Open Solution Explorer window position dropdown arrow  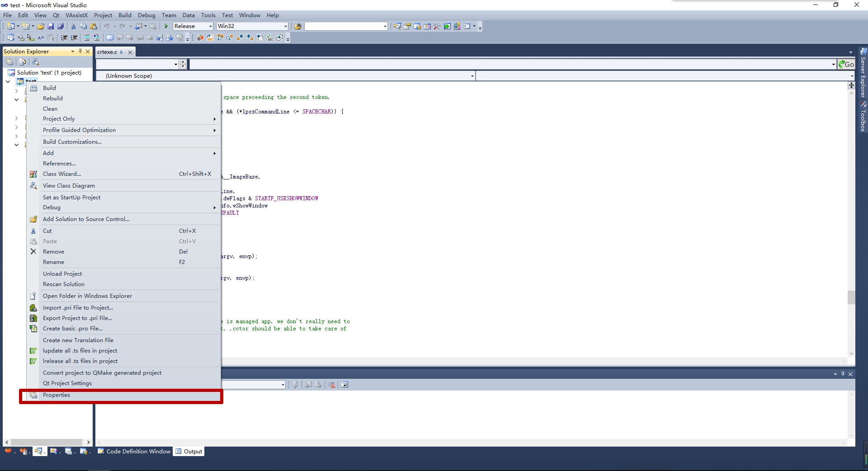(x=73, y=51)
